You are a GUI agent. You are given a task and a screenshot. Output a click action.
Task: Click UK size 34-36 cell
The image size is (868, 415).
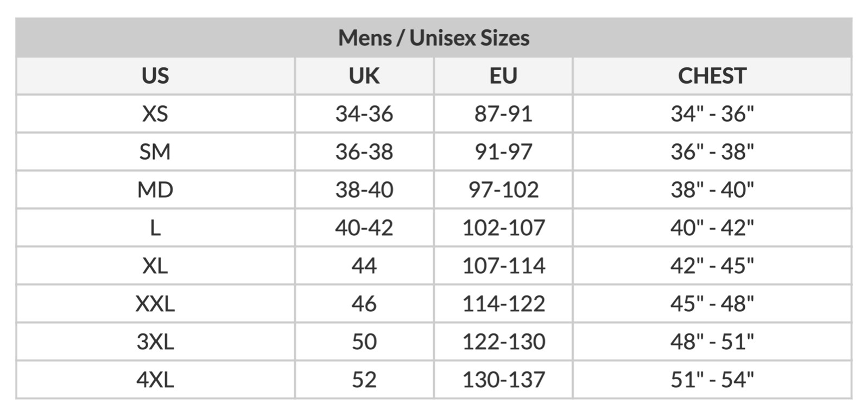[364, 114]
